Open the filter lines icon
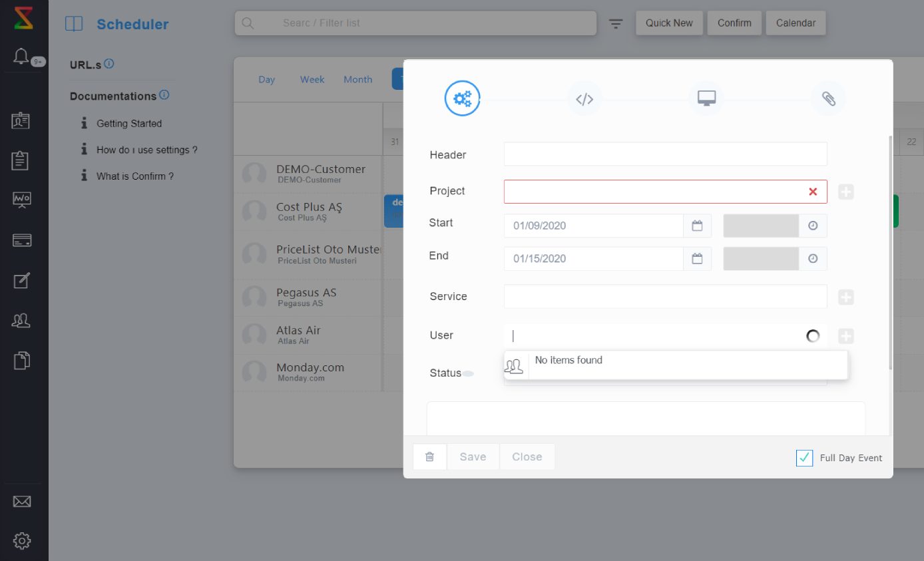Image resolution: width=924 pixels, height=561 pixels. point(616,23)
